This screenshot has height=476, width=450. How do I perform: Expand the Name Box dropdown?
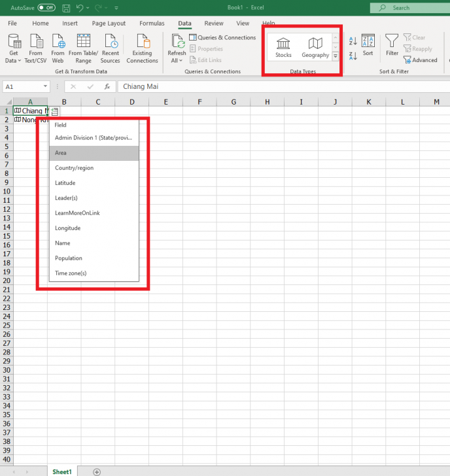click(45, 86)
